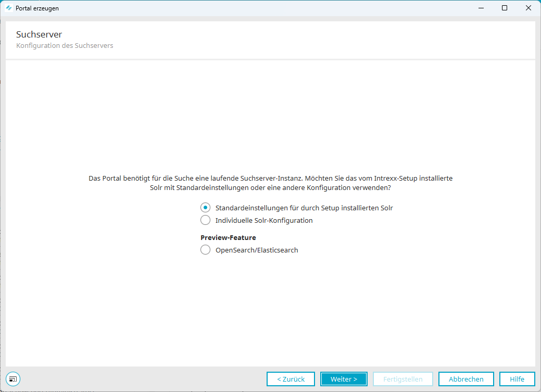Proceed by pressing Weiter
Image resolution: width=541 pixels, height=392 pixels.
(x=344, y=379)
